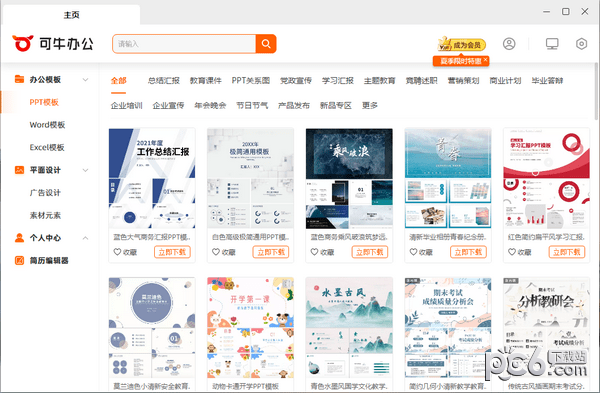Open the 极简通用模板 thumbnail
Image resolution: width=600 pixels, height=393 pixels.
click(x=250, y=178)
